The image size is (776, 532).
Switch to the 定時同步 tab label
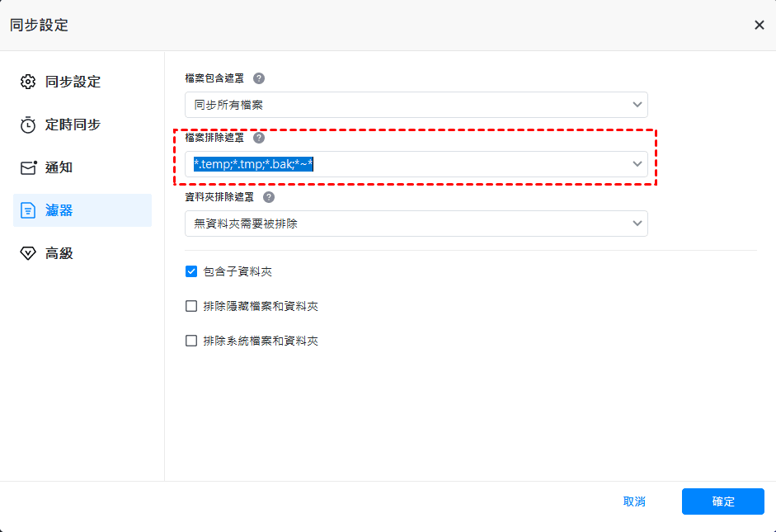pos(73,125)
